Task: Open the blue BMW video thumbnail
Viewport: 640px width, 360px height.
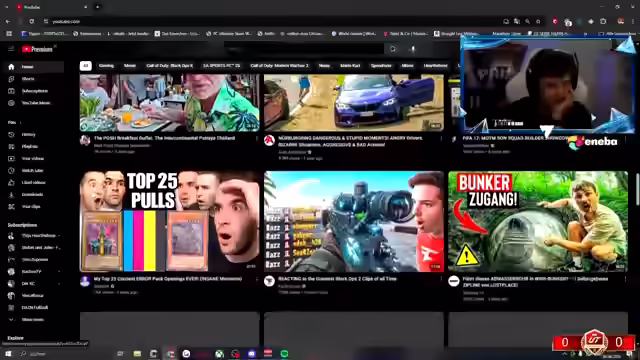Action: 354,103
